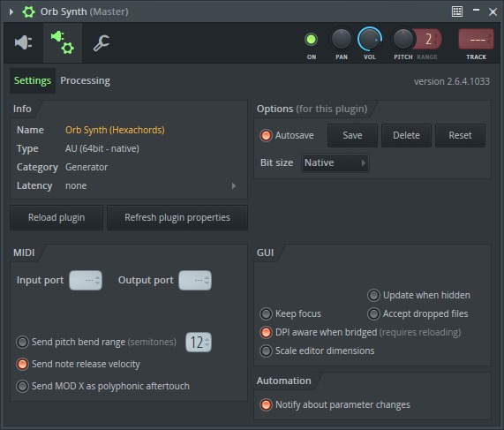The height and width of the screenshot is (430, 504).
Task: Click the Reload plugin button
Action: [56, 218]
